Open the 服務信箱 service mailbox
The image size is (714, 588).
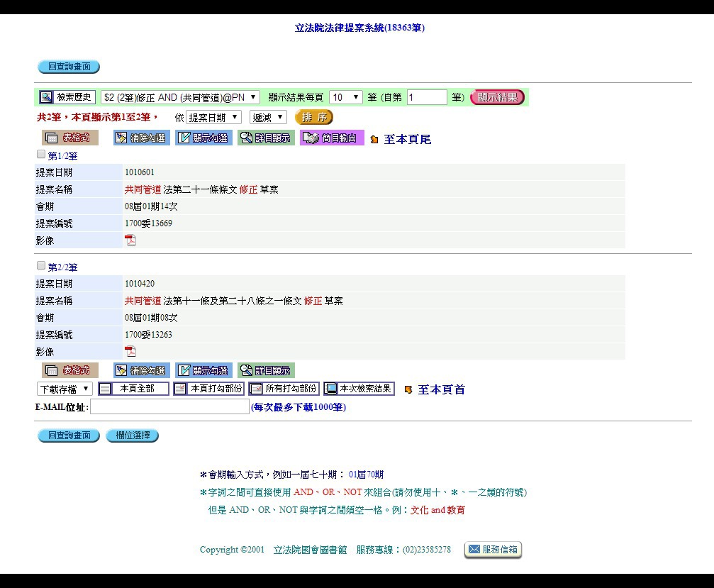click(493, 550)
